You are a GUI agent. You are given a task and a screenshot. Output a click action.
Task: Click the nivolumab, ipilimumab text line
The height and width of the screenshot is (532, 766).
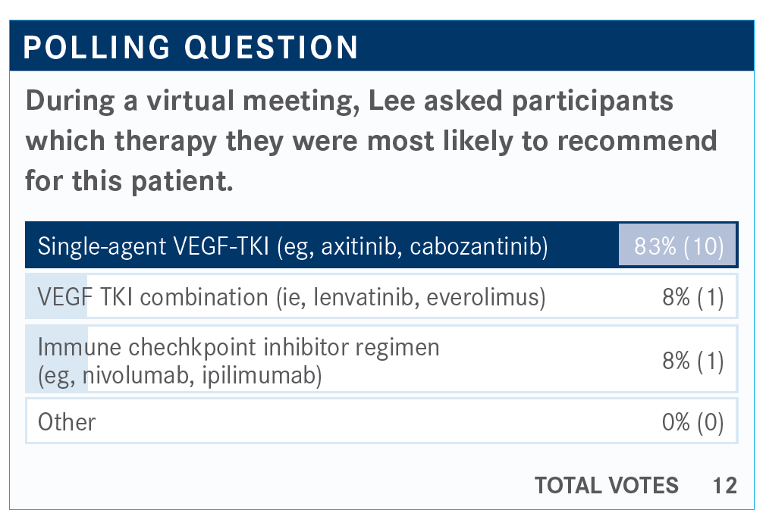pos(180,376)
